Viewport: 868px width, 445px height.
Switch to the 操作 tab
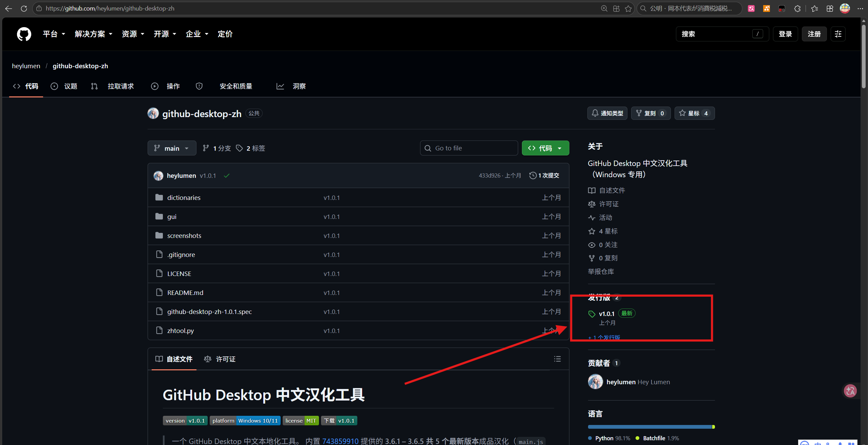[x=166, y=86]
